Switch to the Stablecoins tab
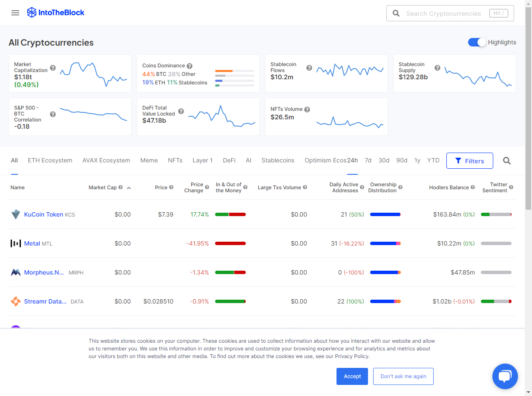The height and width of the screenshot is (396, 532). (x=278, y=161)
